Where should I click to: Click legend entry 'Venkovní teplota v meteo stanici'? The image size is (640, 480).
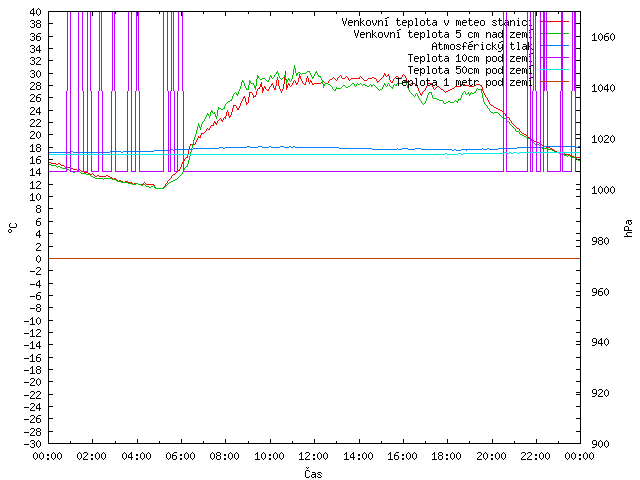point(437,22)
